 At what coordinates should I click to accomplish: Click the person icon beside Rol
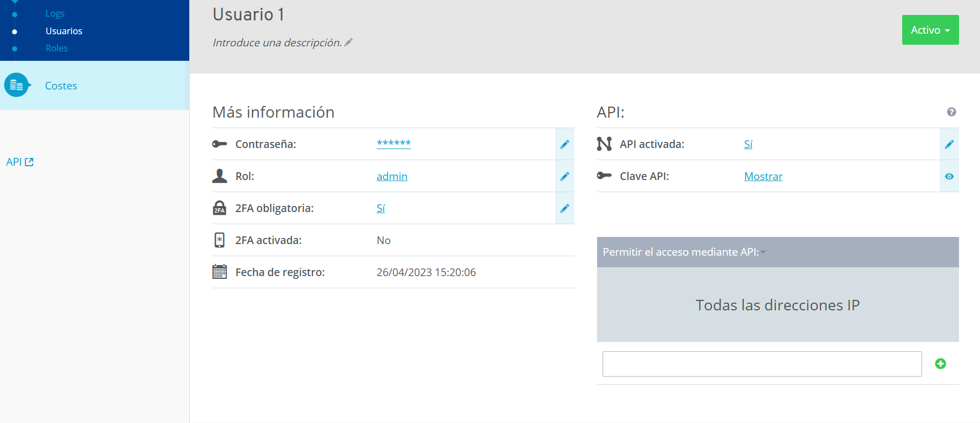click(220, 176)
